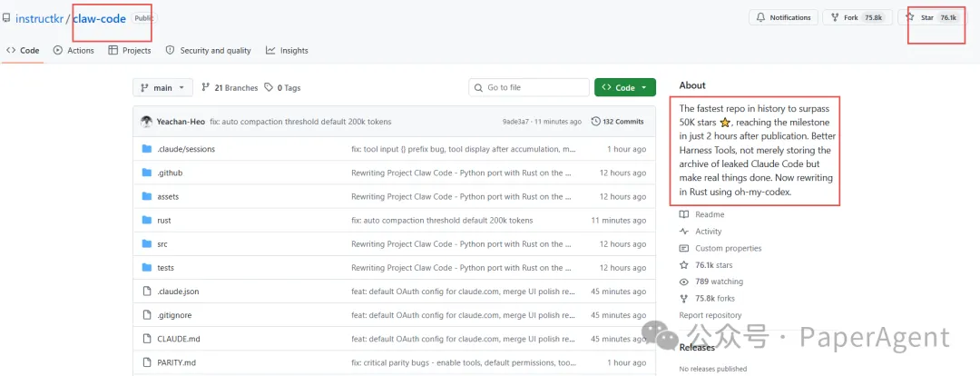Open the claw-code repository name link

click(100, 18)
